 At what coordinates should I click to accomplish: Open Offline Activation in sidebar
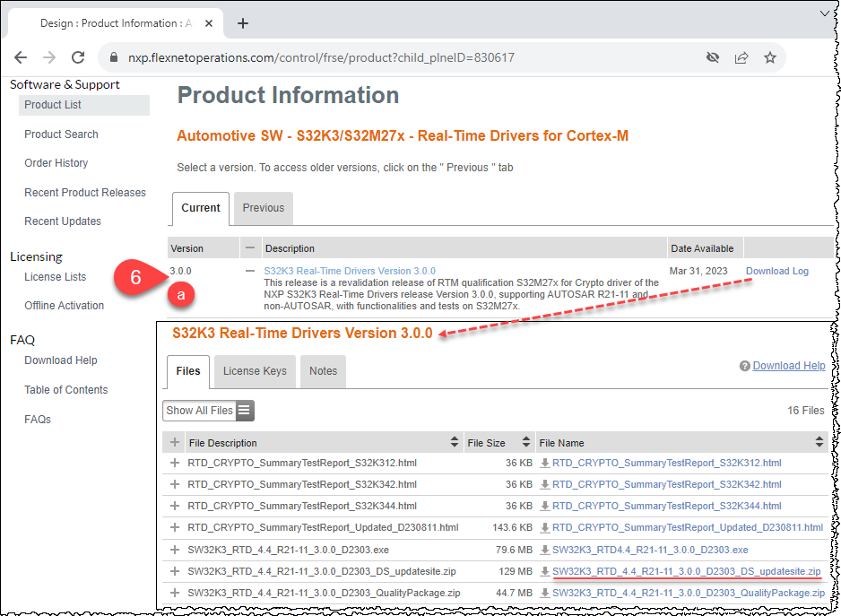coord(64,306)
